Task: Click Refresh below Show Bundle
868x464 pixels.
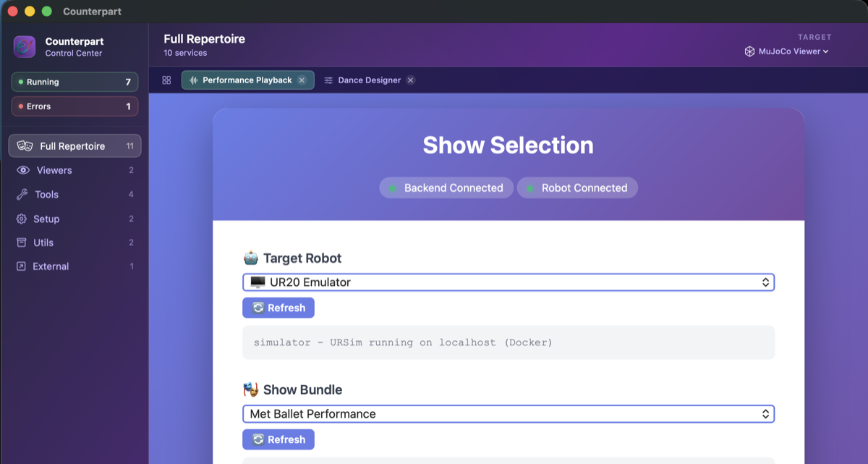Action: click(278, 439)
